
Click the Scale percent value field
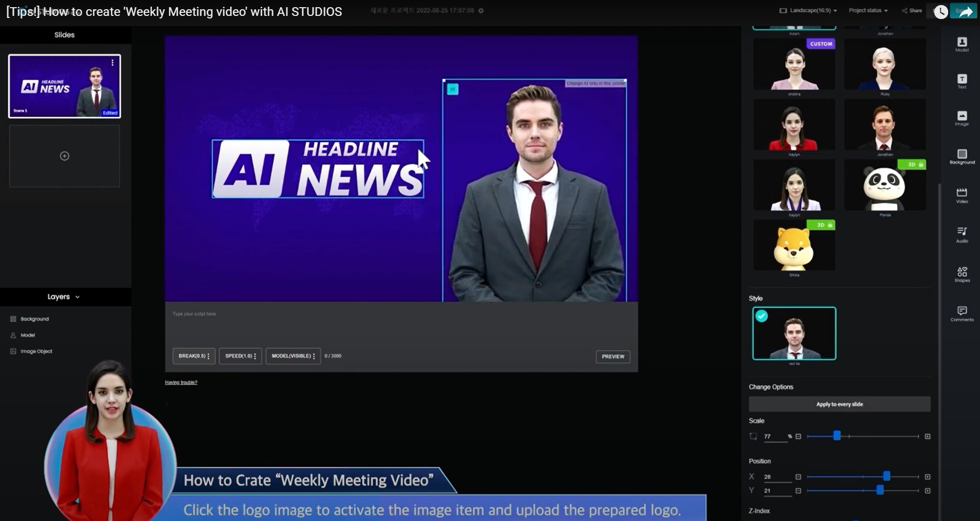(775, 436)
